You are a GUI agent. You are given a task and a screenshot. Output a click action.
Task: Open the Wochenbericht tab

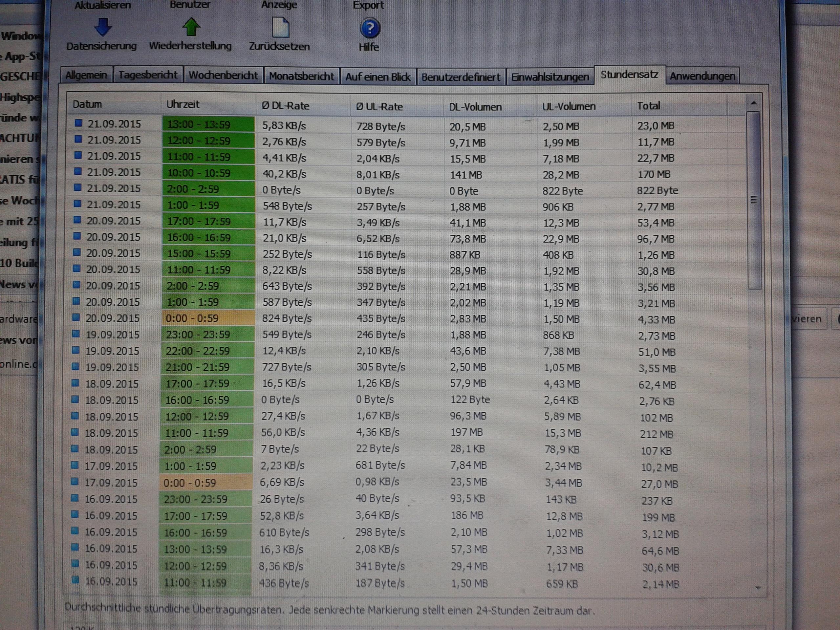tap(223, 75)
